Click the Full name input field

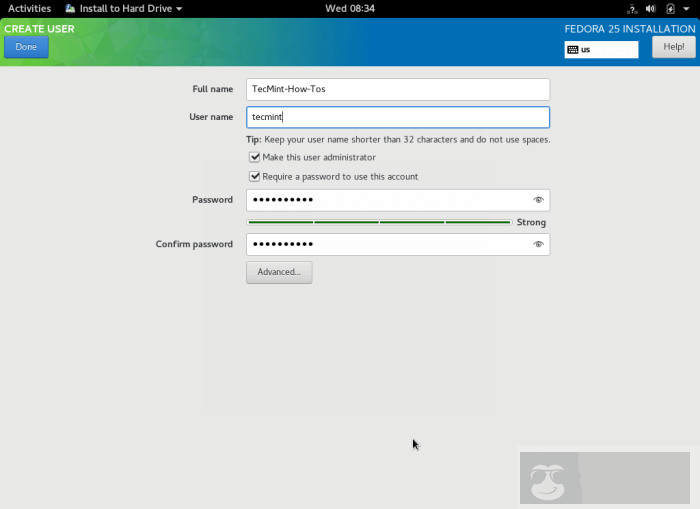click(x=398, y=89)
